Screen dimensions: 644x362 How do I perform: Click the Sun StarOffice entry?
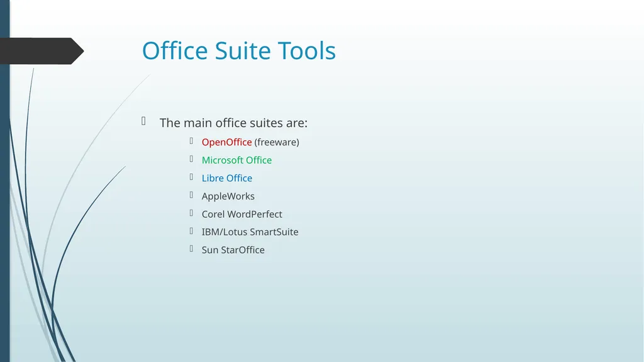pos(233,250)
